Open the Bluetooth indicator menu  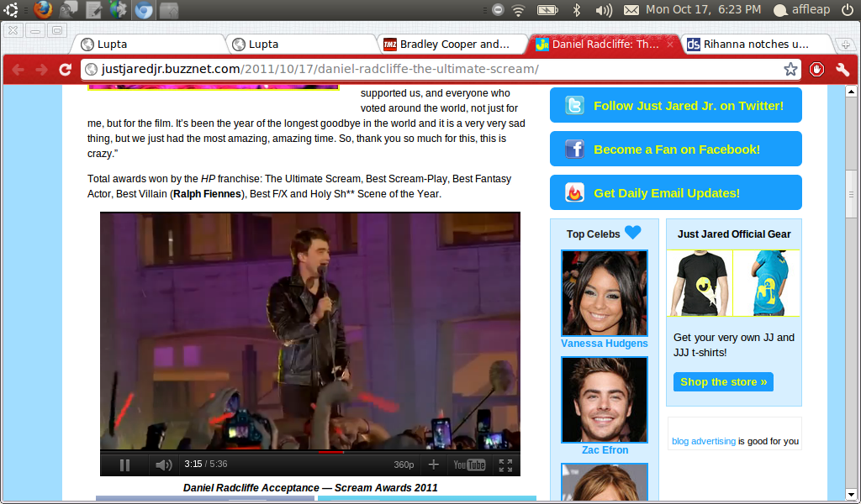pos(577,10)
